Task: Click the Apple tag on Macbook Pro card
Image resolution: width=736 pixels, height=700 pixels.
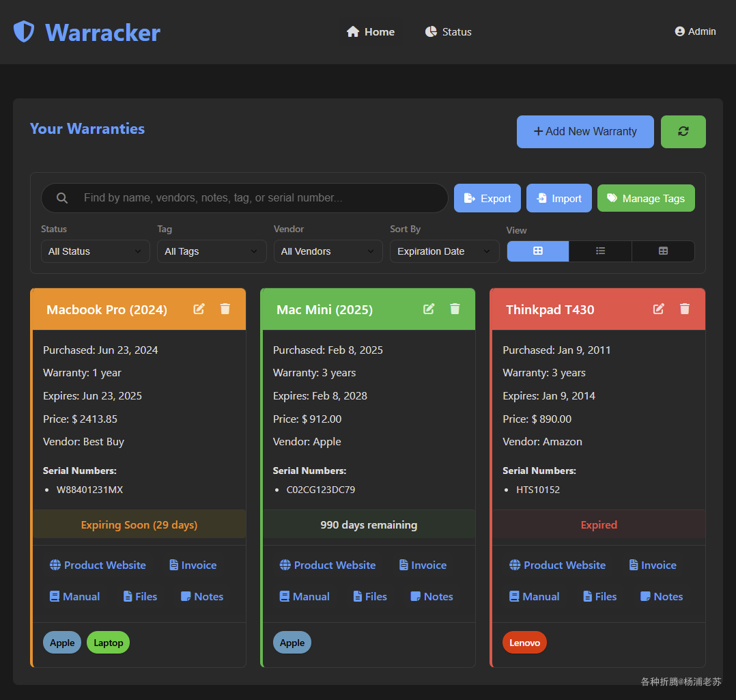Action: pyautogui.click(x=62, y=643)
